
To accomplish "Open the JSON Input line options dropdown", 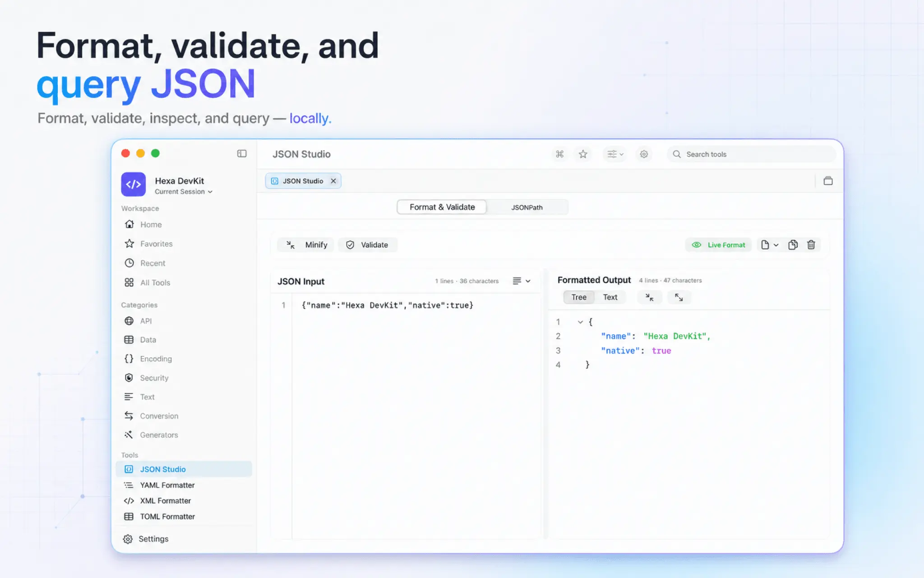I will click(521, 281).
